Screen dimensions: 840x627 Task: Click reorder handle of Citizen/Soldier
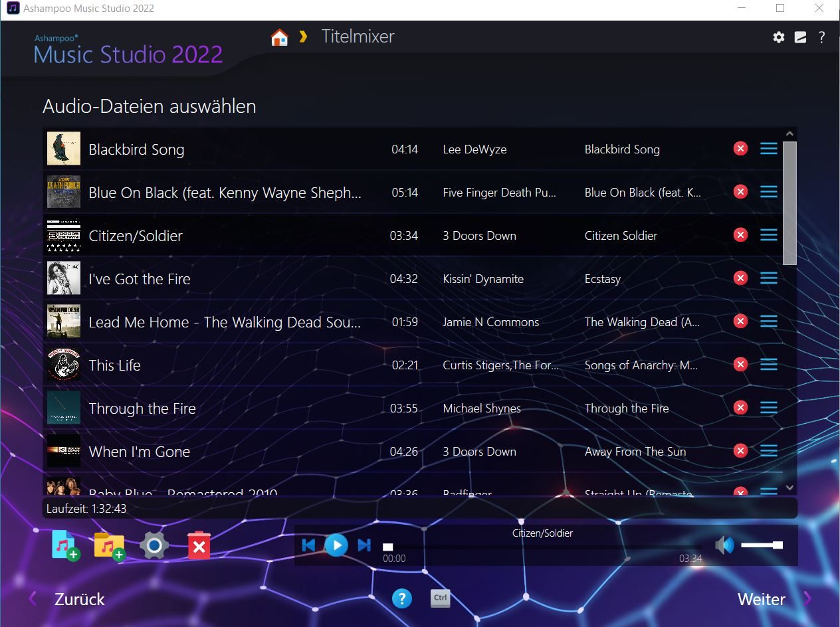[x=769, y=235]
